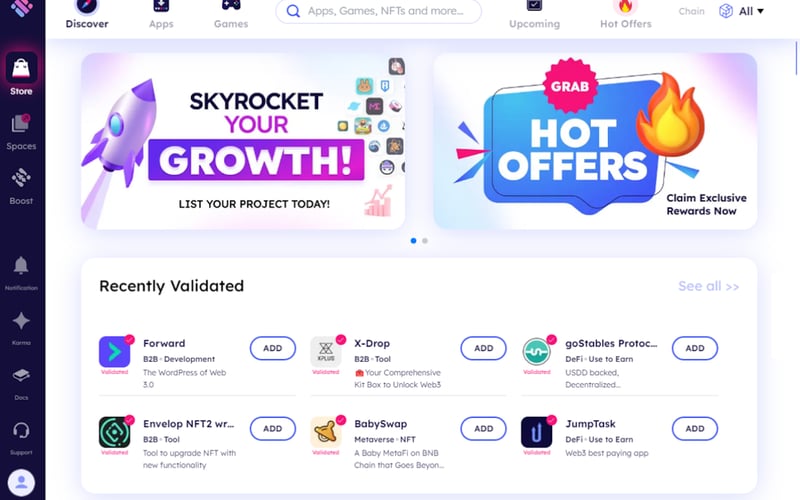Go to the Upcoming tab
This screenshot has width=800, height=500.
click(x=534, y=14)
